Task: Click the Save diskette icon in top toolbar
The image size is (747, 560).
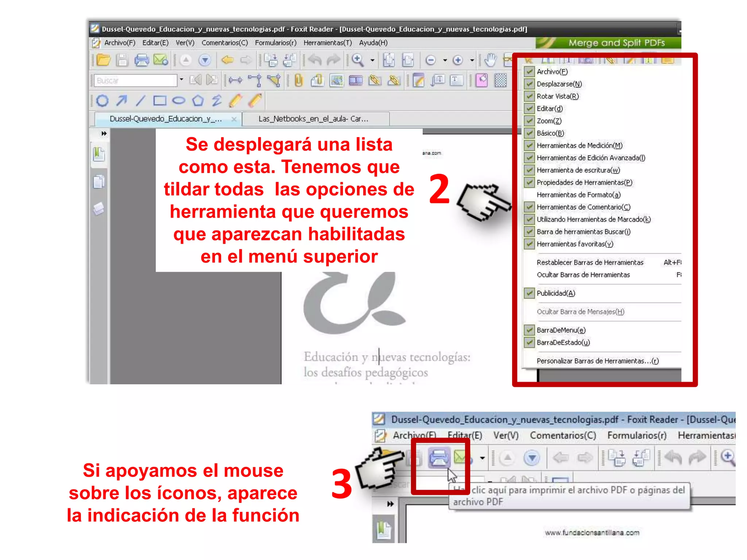Action: click(122, 60)
